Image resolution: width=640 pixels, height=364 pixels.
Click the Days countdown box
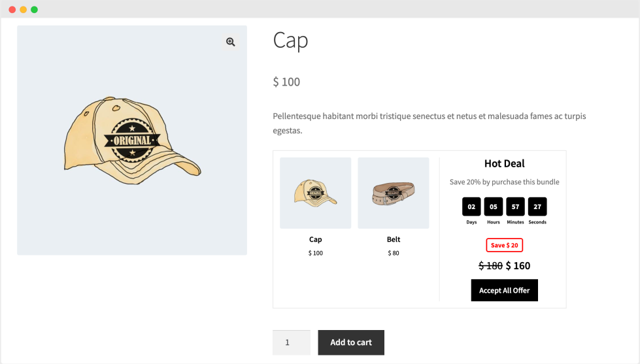[471, 207]
